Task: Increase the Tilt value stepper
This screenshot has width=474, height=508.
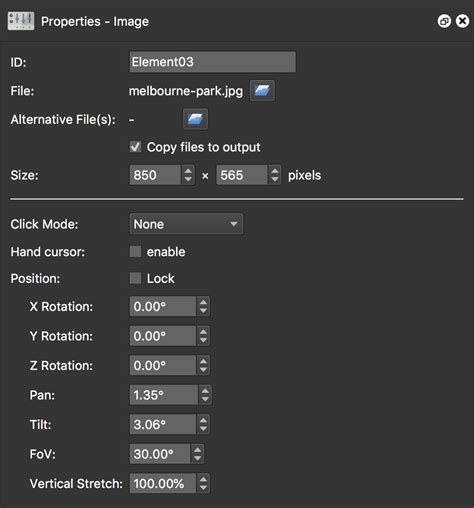Action: [x=203, y=420]
